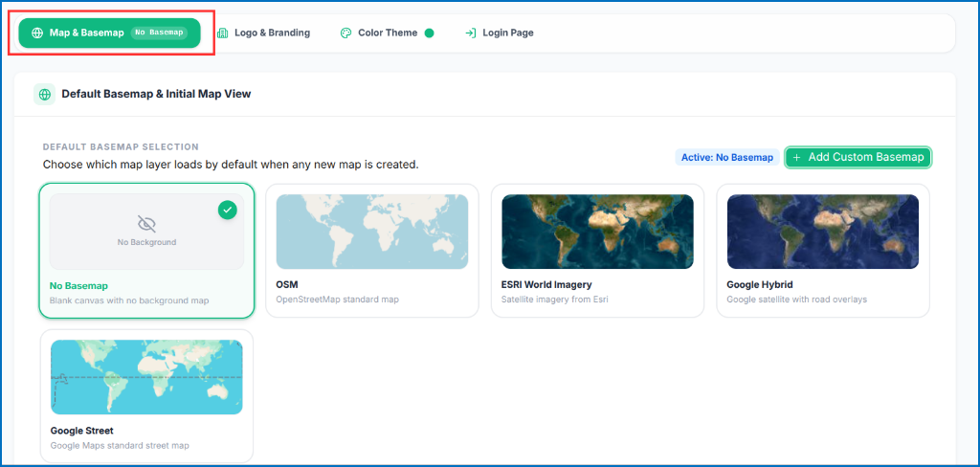Switch to the Logo & Branding tab
Viewport: 980px width, 467px height.
263,33
